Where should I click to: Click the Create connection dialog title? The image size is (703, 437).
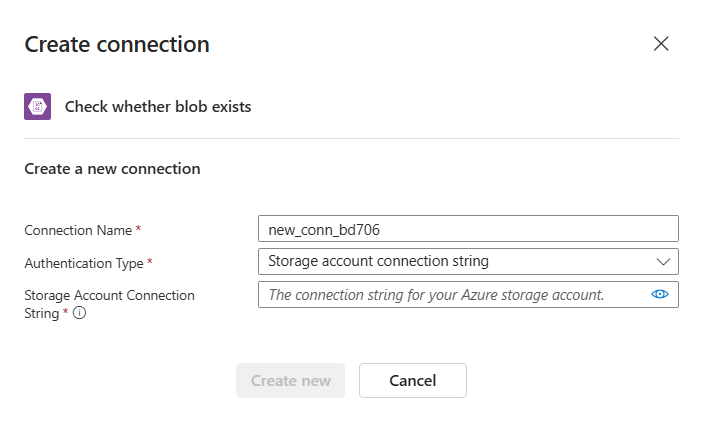pos(117,44)
